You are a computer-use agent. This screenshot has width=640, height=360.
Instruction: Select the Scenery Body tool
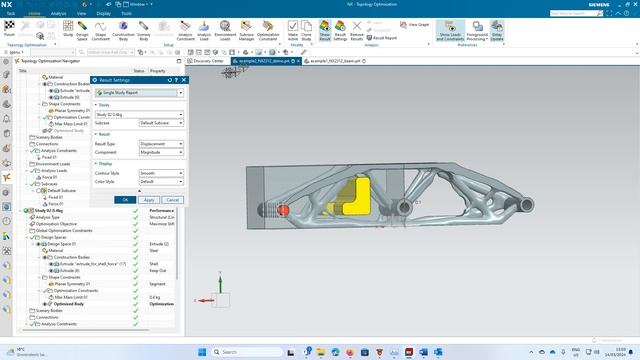click(144, 31)
